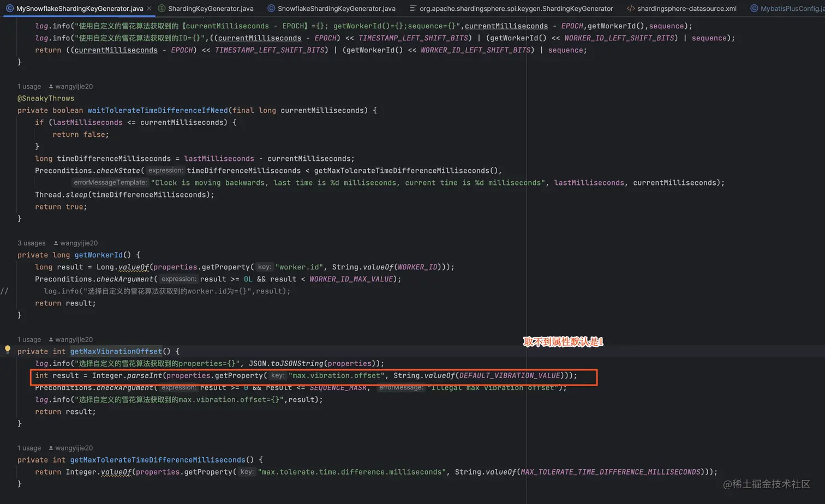This screenshot has width=825, height=504.
Task: Click "max.tolerate.time.difference.milliseconds" string literal
Action: (352, 472)
